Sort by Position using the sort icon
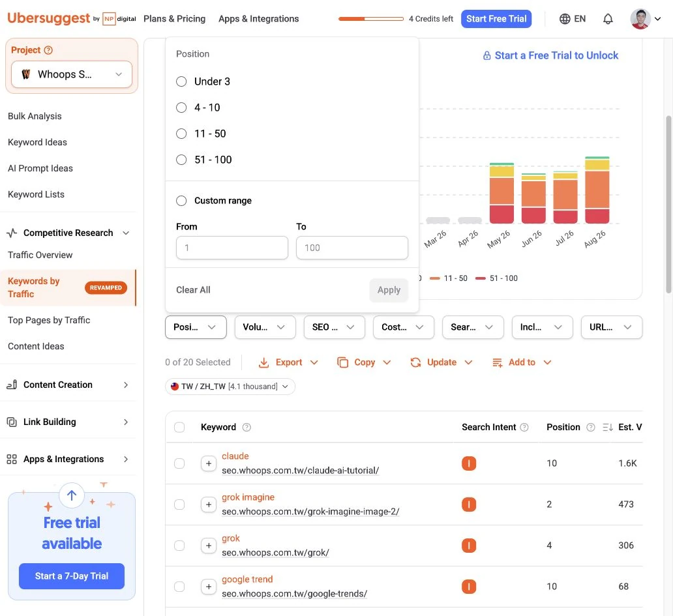Screen dimensions: 673x616 pos(607,427)
